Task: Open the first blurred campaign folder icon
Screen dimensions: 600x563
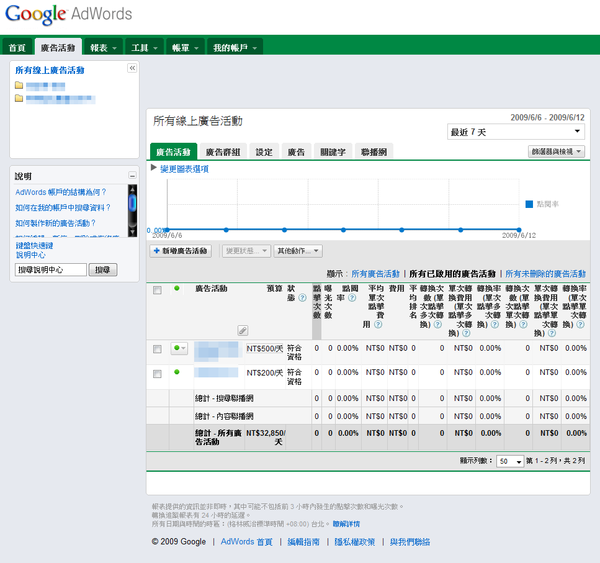Action: point(19,85)
